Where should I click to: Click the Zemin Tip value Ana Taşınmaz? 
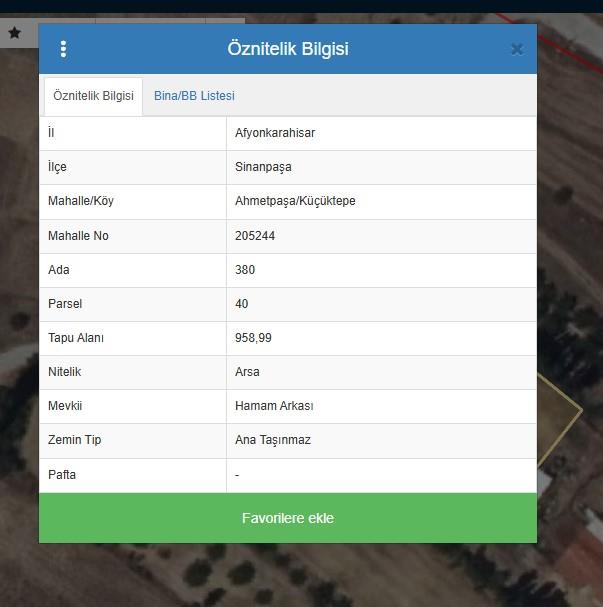coord(273,440)
